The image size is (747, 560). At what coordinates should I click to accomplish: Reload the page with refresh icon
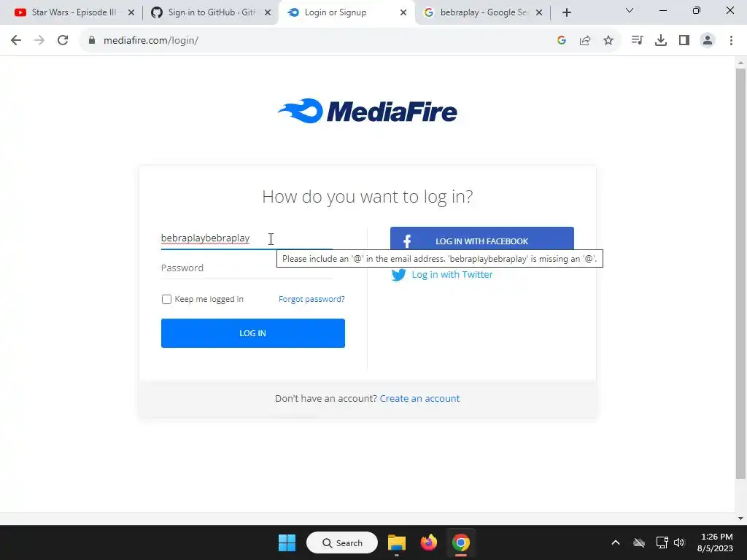pos(63,41)
